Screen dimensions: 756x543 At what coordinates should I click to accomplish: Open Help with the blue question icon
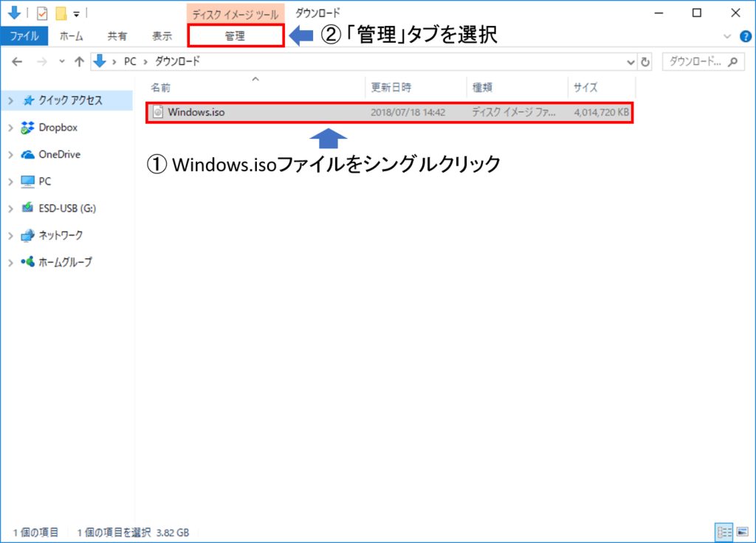pyautogui.click(x=746, y=36)
